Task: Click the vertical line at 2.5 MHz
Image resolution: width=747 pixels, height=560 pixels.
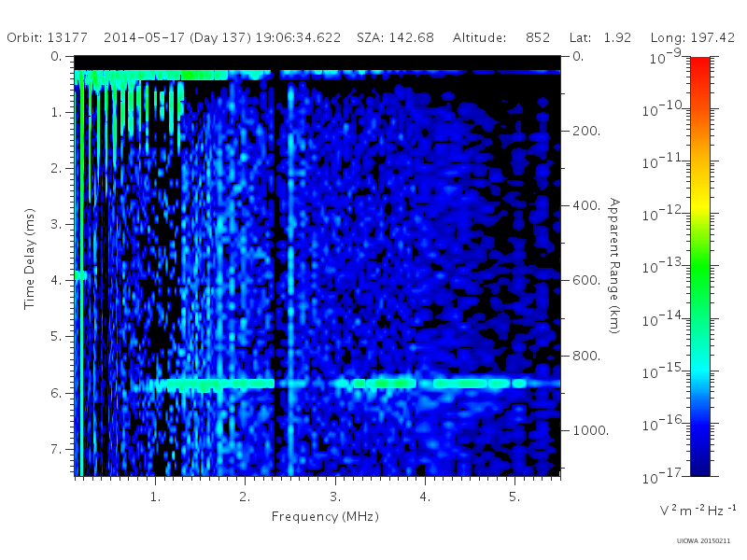Action: coord(290,278)
